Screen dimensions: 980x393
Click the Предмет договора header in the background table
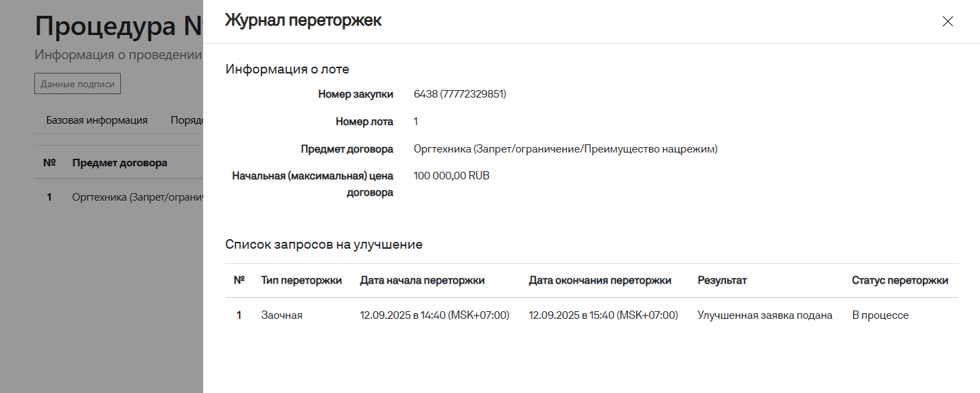click(x=119, y=163)
